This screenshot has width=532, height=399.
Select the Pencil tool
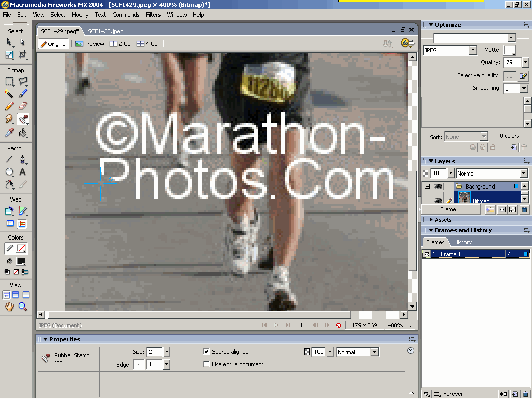[9, 106]
